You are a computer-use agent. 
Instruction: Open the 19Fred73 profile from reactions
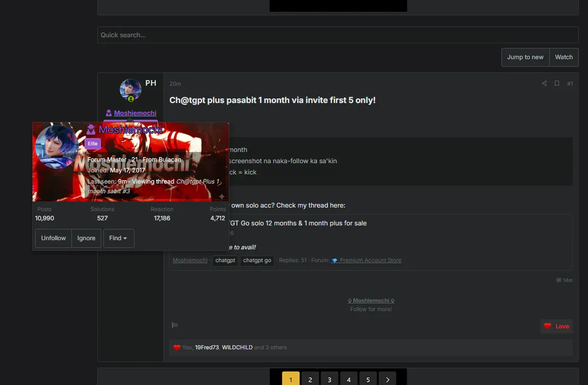click(x=207, y=347)
